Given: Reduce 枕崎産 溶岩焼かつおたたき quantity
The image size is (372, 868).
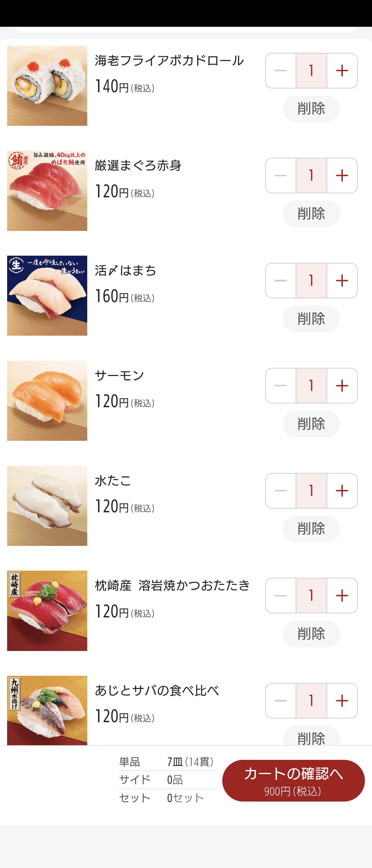Looking at the screenshot, I should pyautogui.click(x=281, y=596).
